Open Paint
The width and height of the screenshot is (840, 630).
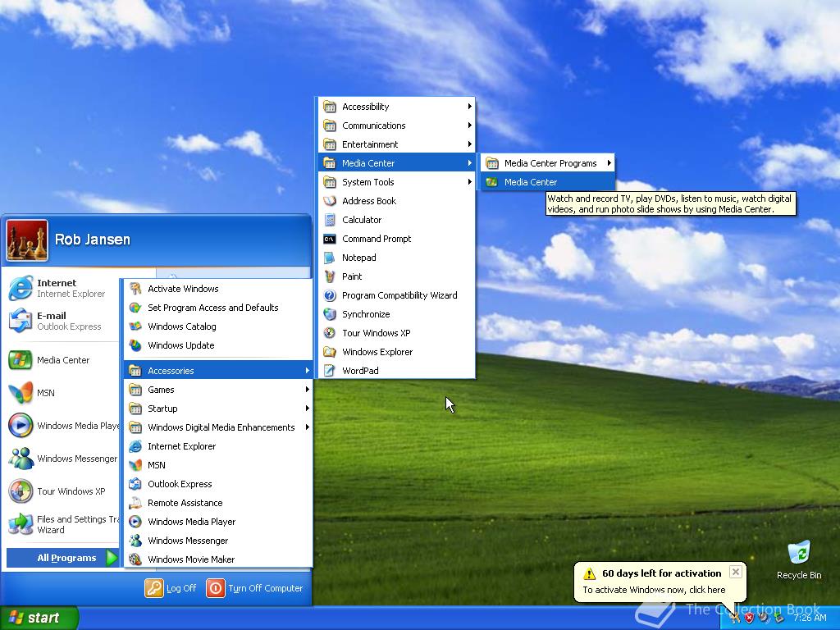click(396, 276)
